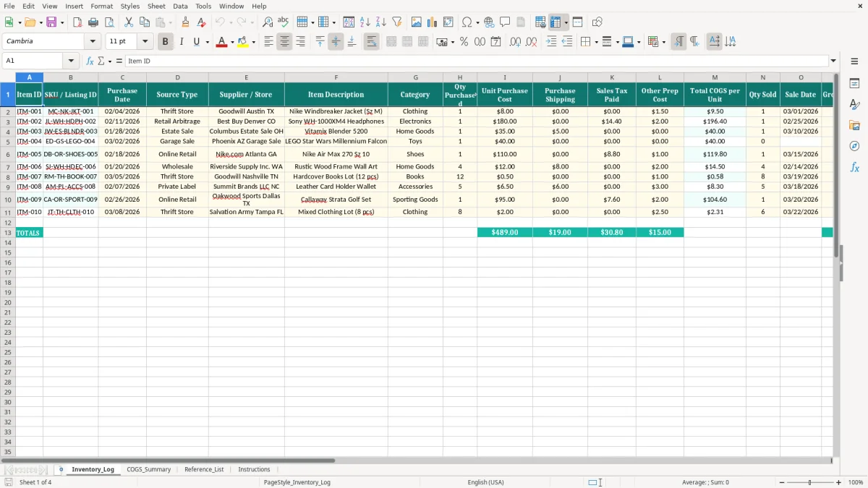Toggle Wrap Text
Image resolution: width=868 pixels, height=488 pixels.
[x=371, y=42]
